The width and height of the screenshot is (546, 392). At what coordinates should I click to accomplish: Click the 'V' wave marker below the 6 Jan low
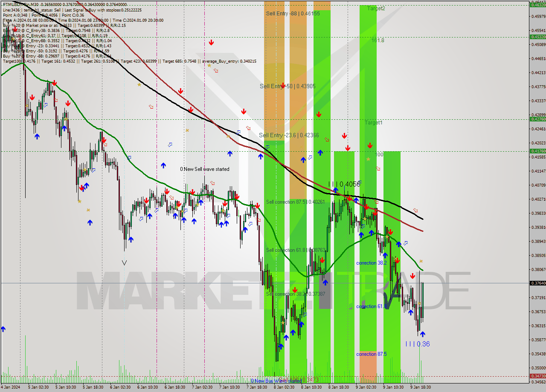[124, 262]
